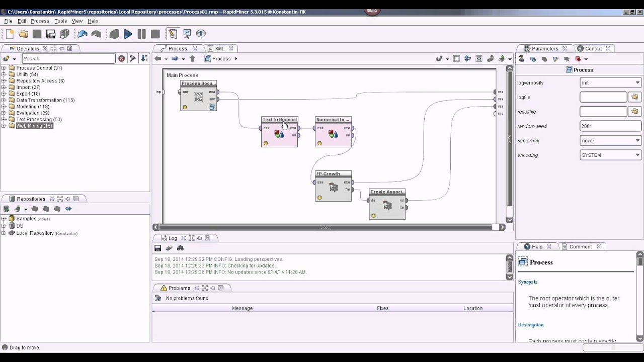Stop the process using the stop button
Image resolution: width=644 pixels, height=362 pixels.
pos(155,34)
